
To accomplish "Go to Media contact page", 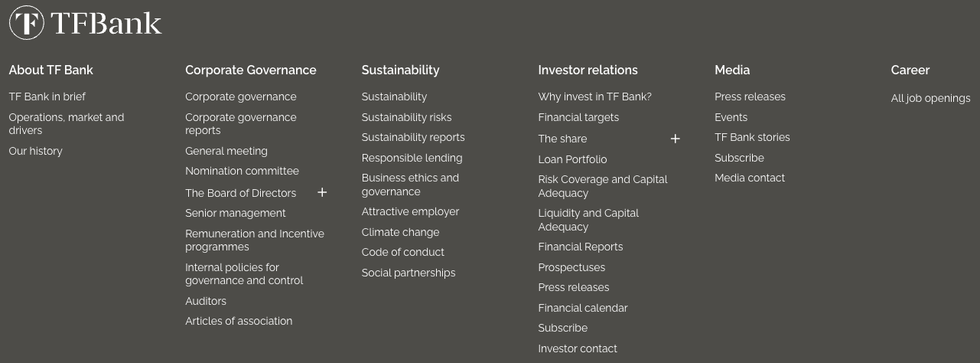I will (750, 178).
